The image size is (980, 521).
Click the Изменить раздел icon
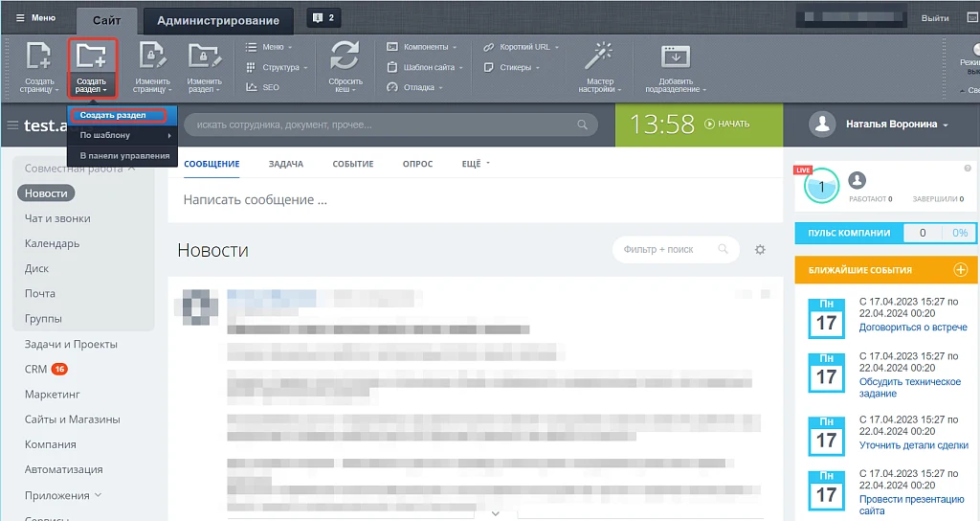pos(205,57)
